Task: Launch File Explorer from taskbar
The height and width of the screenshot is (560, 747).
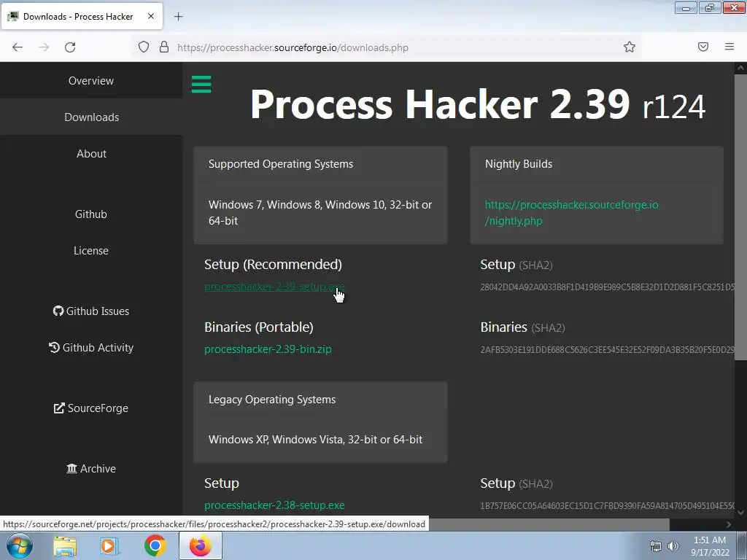Action: click(65, 546)
